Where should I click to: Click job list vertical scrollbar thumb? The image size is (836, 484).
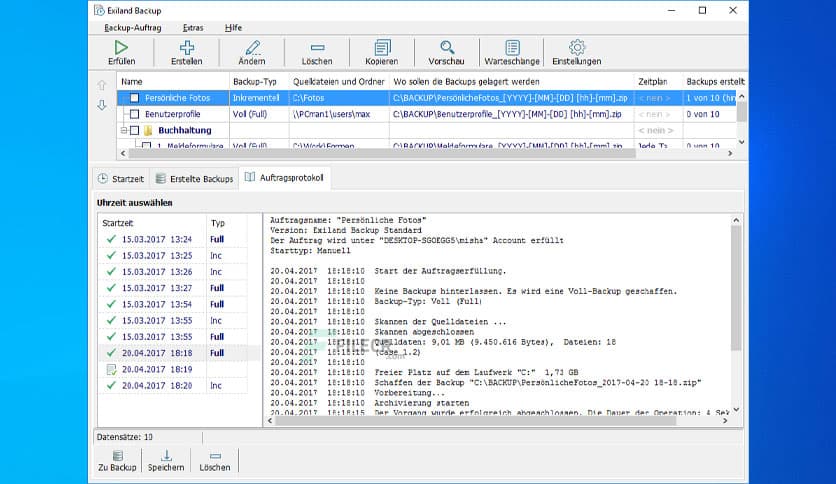(741, 111)
